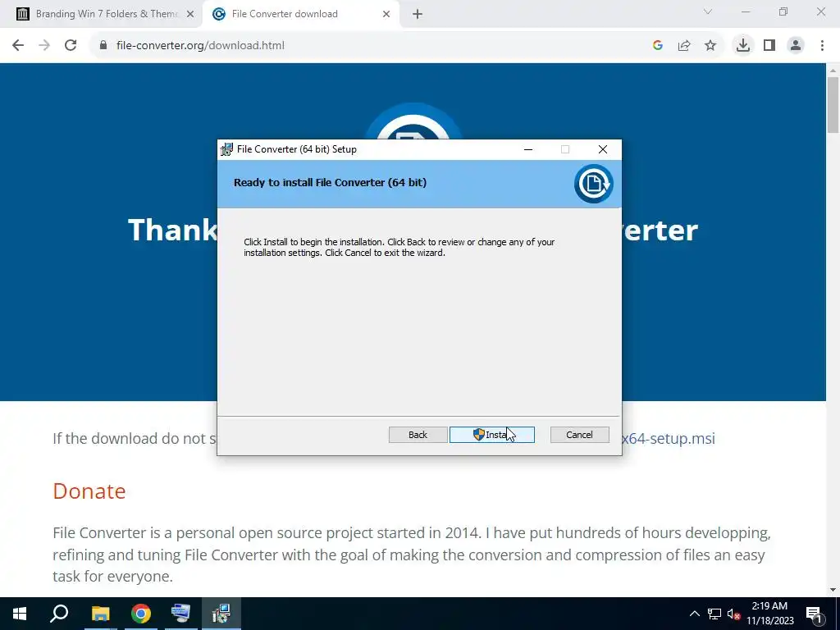Go Back in the setup wizard
This screenshot has width=840, height=630.
(x=418, y=435)
